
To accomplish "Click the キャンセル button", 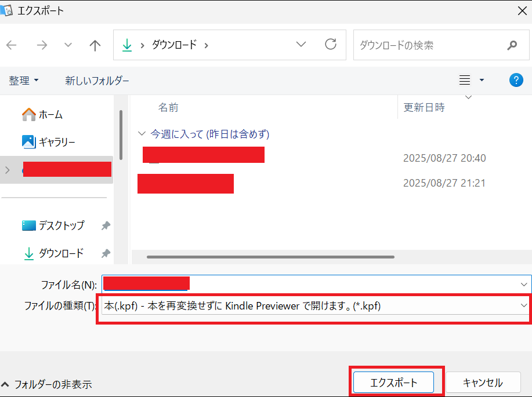I will [x=483, y=383].
